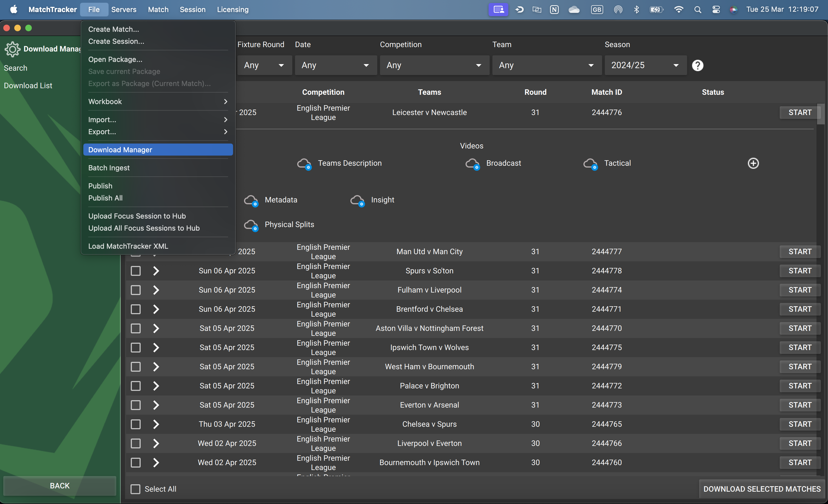Click match ID 2444774 cell

606,290
